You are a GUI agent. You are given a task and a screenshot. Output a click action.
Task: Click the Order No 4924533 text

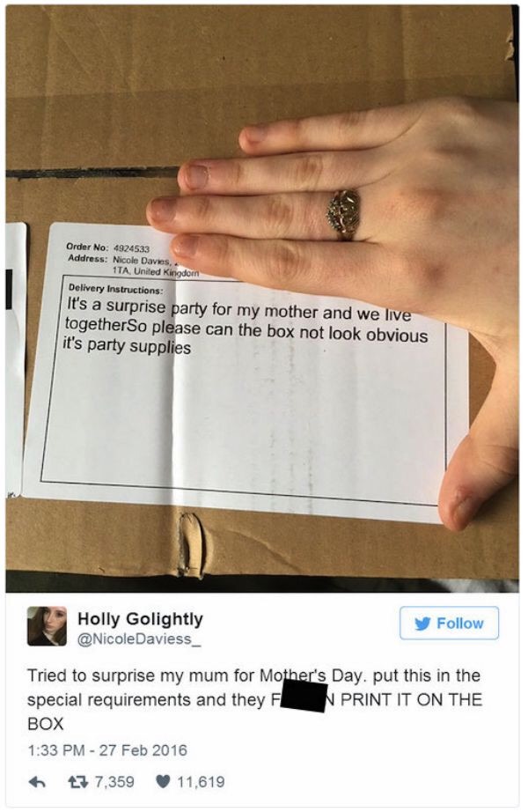point(108,247)
